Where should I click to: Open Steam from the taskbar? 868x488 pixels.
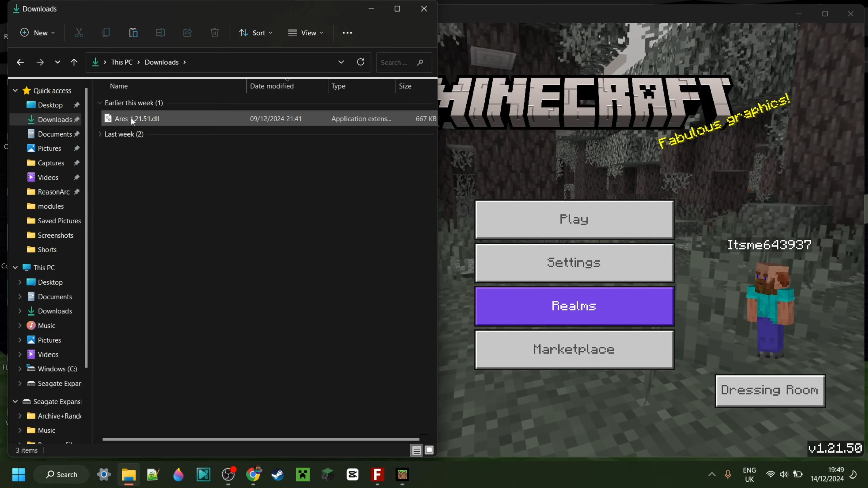pos(278,474)
